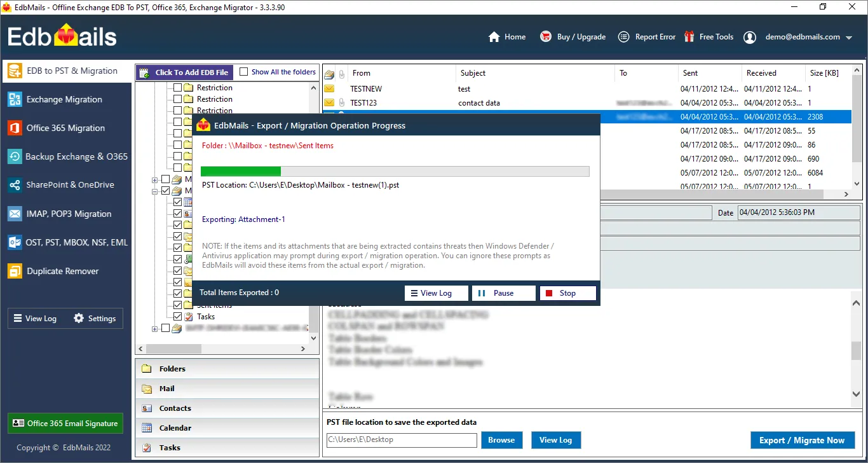Click the Home house icon

click(494, 37)
